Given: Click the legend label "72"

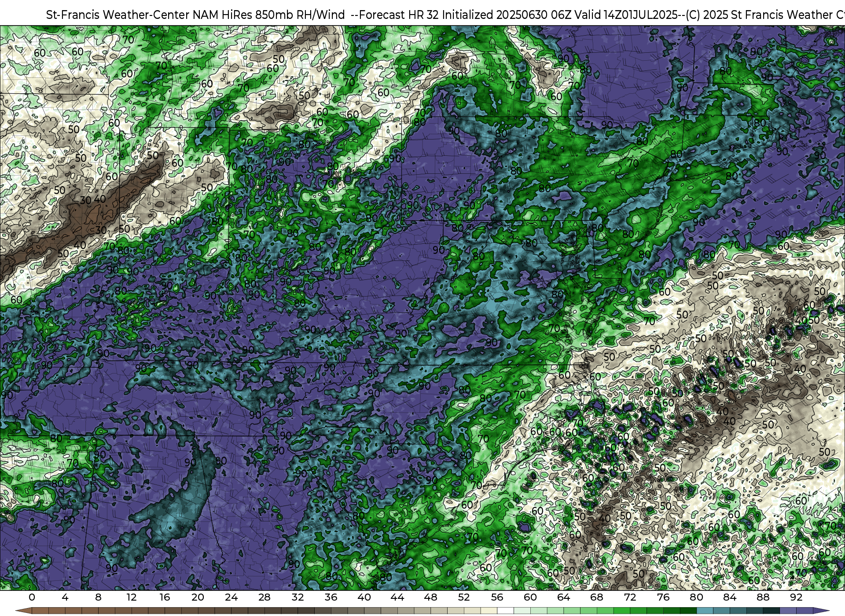Looking at the screenshot, I should click(630, 597).
